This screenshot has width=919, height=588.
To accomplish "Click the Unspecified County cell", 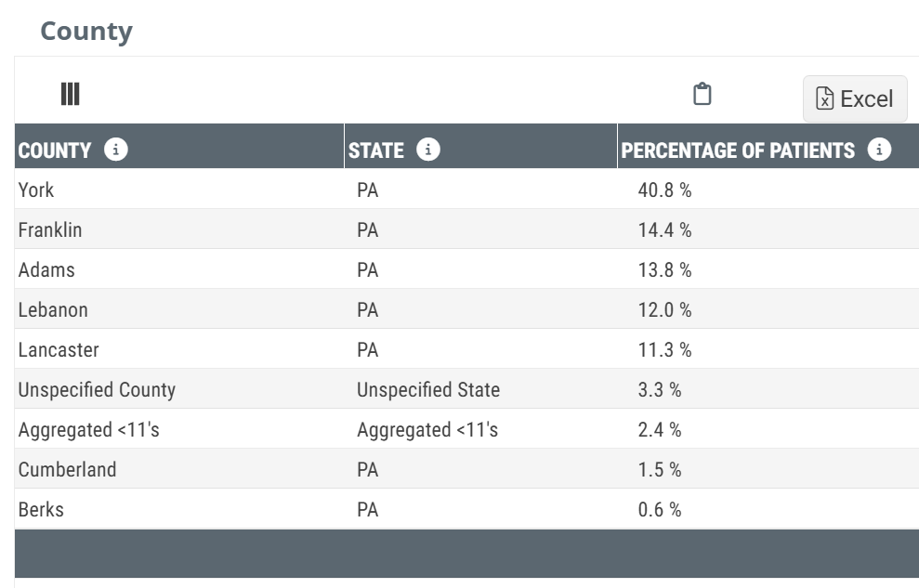I will click(x=97, y=390).
